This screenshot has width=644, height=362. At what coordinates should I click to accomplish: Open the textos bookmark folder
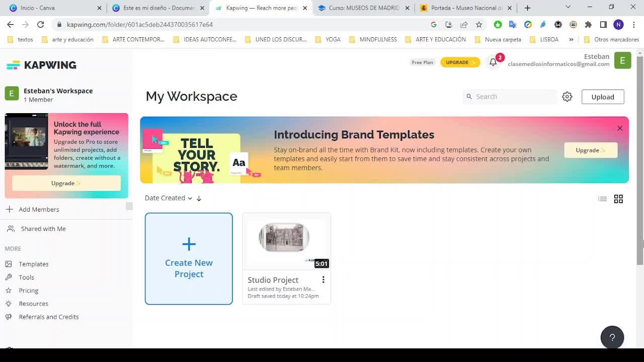click(x=20, y=39)
